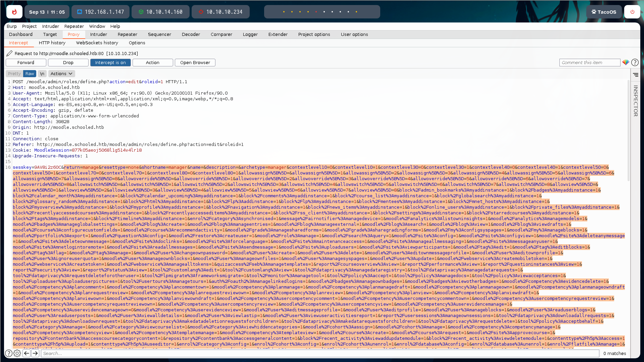The height and width of the screenshot is (362, 644).
Task: Click the help icon next to comment field
Action: pyautogui.click(x=635, y=62)
